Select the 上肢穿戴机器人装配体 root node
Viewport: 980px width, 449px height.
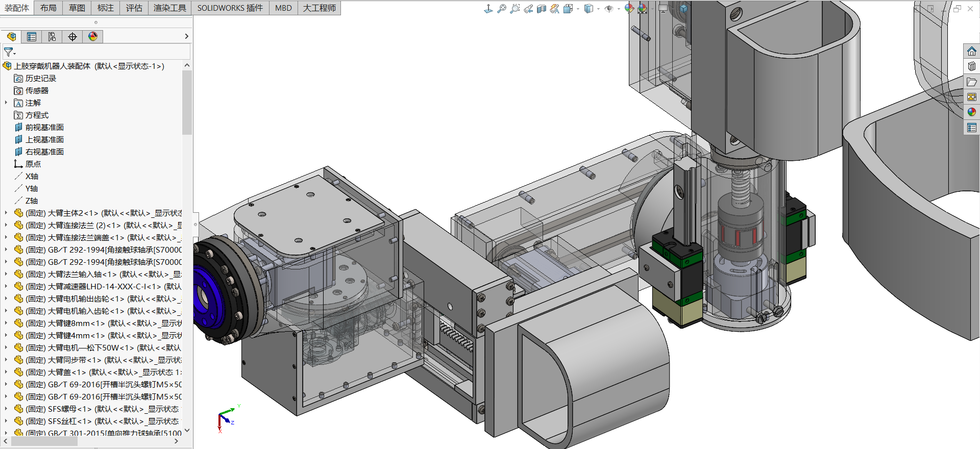coord(89,66)
